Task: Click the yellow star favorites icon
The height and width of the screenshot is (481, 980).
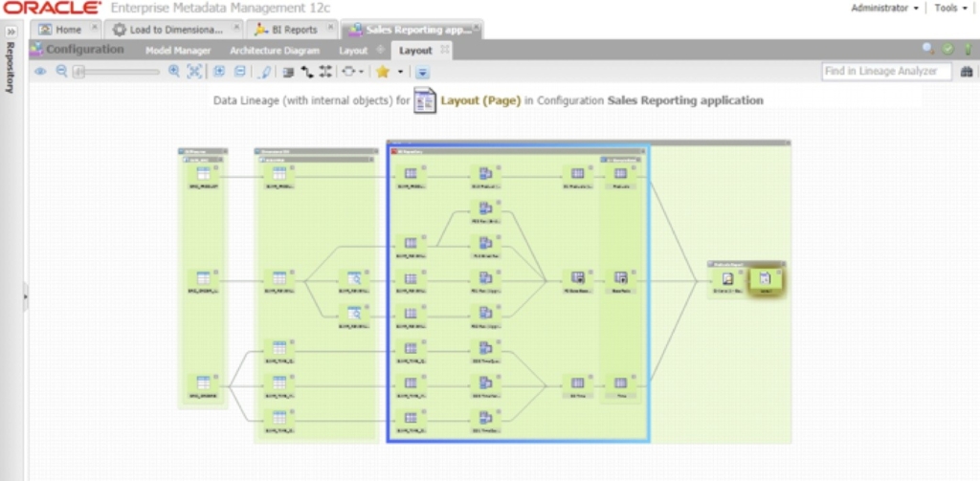Action: coord(383,72)
